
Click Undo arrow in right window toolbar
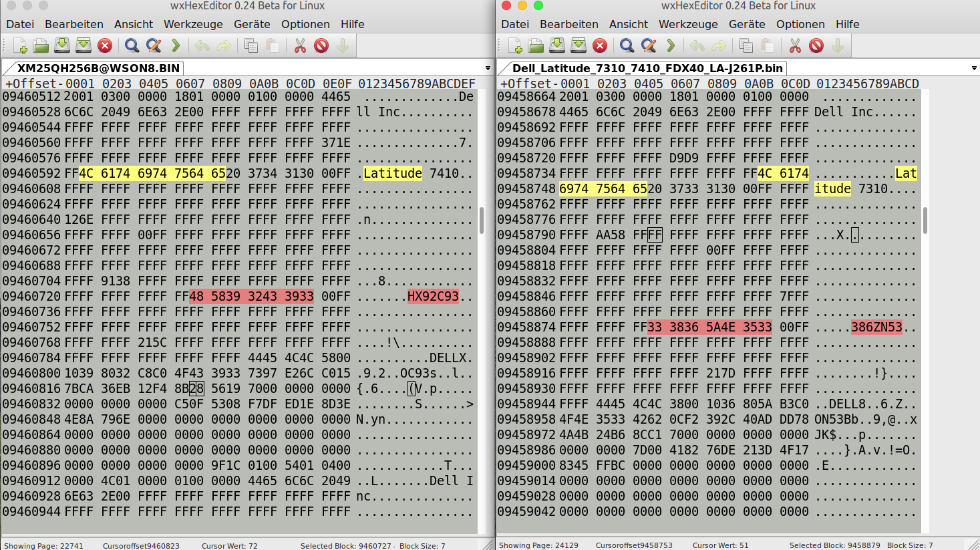click(697, 45)
